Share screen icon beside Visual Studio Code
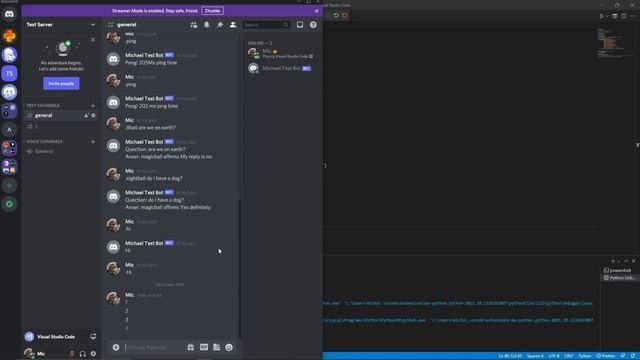Image resolution: width=640 pixels, height=360 pixels. [x=93, y=336]
